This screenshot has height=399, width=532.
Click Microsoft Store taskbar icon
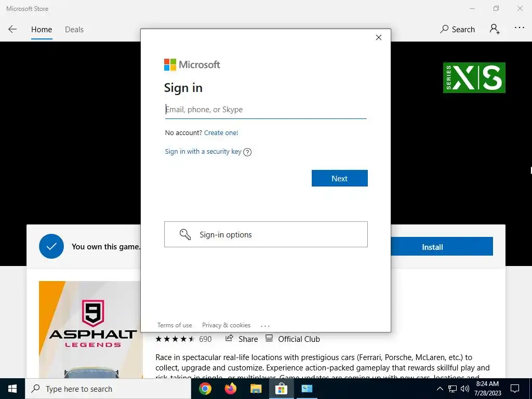tap(281, 389)
